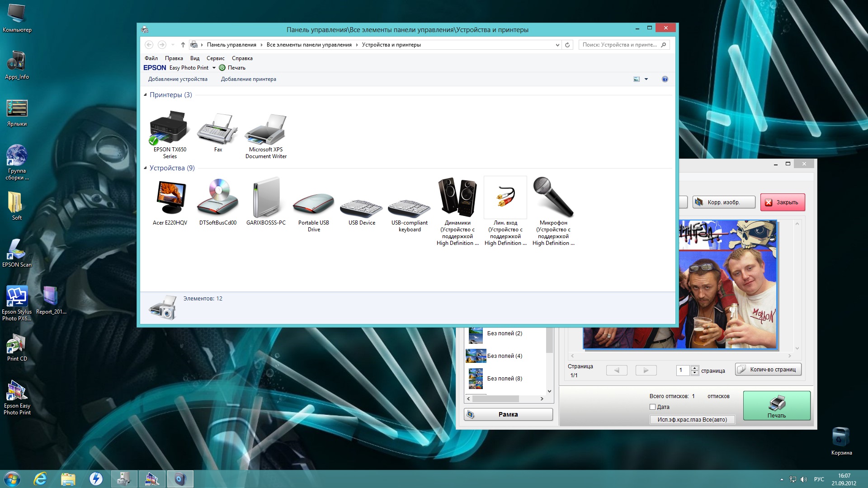Show hidden tray icons arrow
This screenshot has height=488, width=868.
coord(782,479)
